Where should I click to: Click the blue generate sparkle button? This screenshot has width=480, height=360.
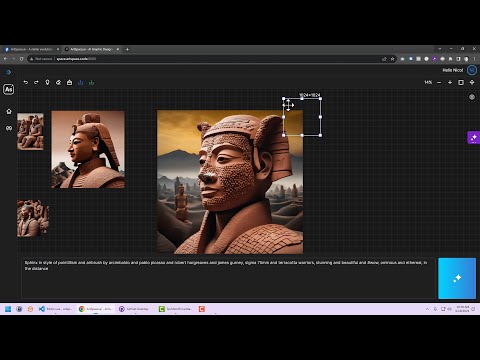point(457,278)
